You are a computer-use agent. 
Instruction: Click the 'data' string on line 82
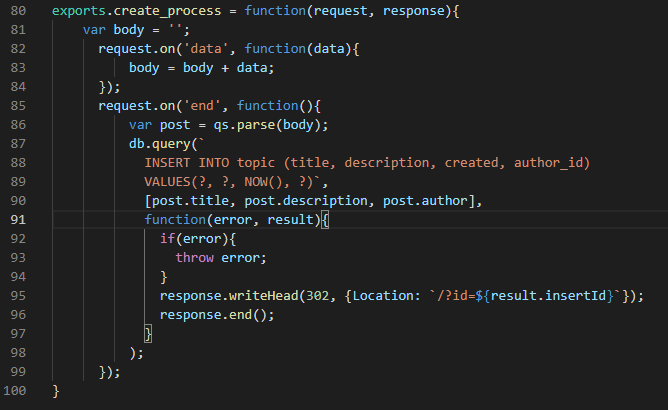pos(206,49)
